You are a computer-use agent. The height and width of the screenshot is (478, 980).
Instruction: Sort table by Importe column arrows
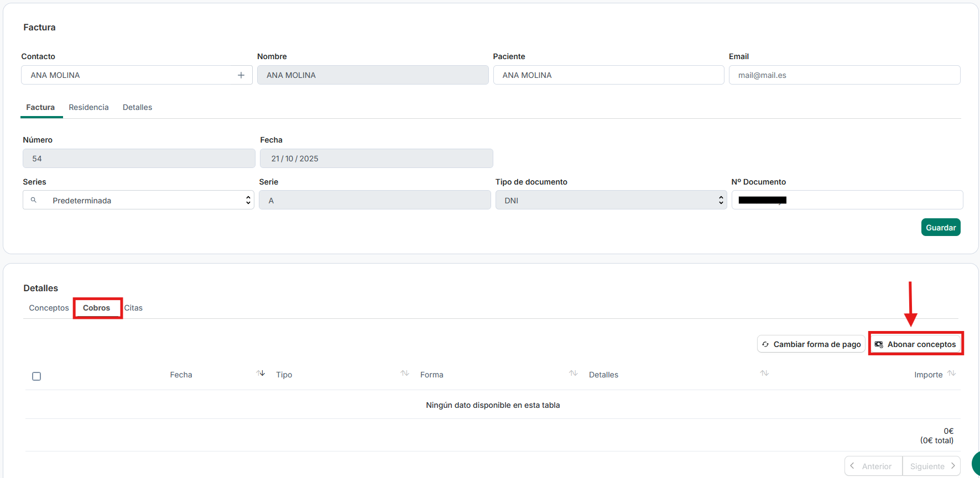pyautogui.click(x=952, y=374)
